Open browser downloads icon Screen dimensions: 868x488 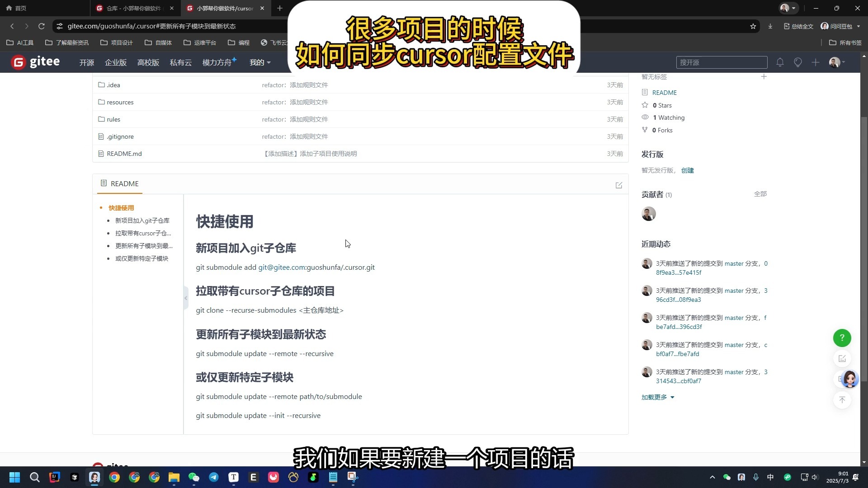(770, 26)
